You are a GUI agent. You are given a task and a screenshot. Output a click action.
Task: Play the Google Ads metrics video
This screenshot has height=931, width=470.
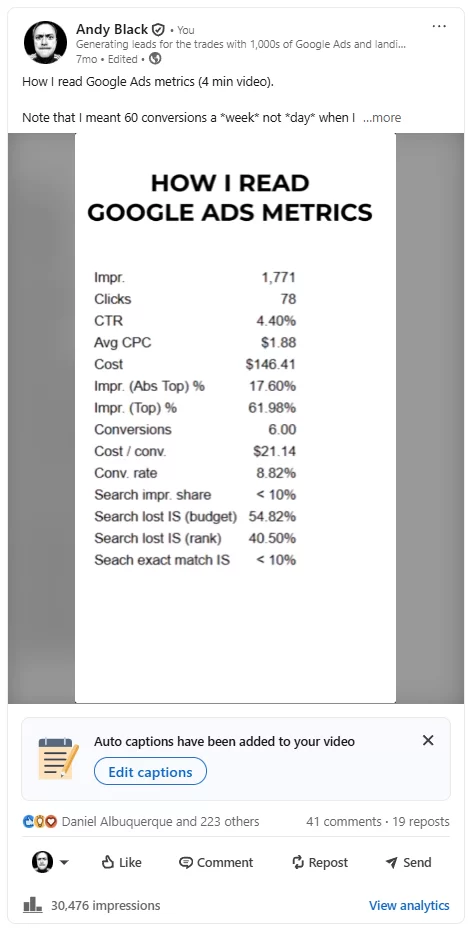[236, 418]
